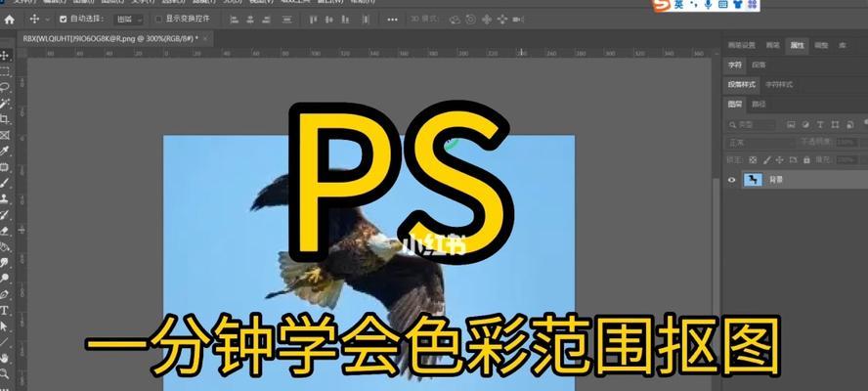868x391 pixels.
Task: Select the Brush tool
Action: 5,182
